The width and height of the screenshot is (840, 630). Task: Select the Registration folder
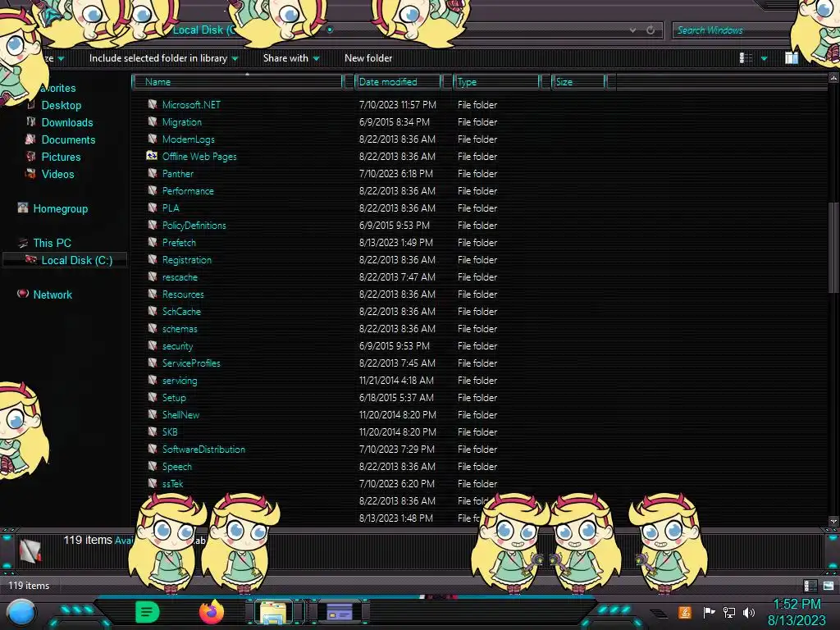coord(186,260)
